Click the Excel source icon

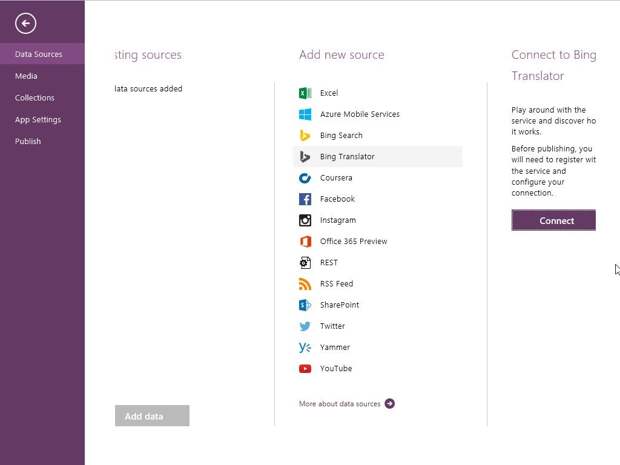tap(305, 93)
